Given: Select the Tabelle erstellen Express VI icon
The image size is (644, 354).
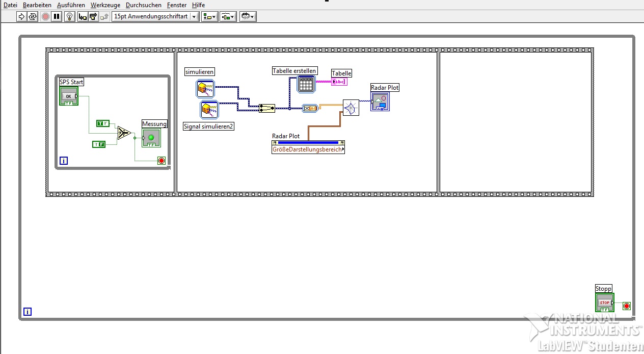Looking at the screenshot, I should 306,84.
